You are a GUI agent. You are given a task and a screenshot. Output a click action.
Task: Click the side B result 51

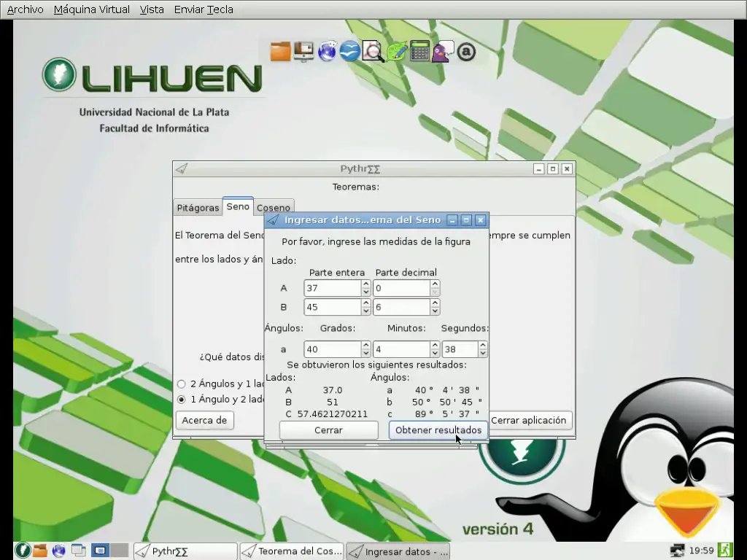point(333,402)
